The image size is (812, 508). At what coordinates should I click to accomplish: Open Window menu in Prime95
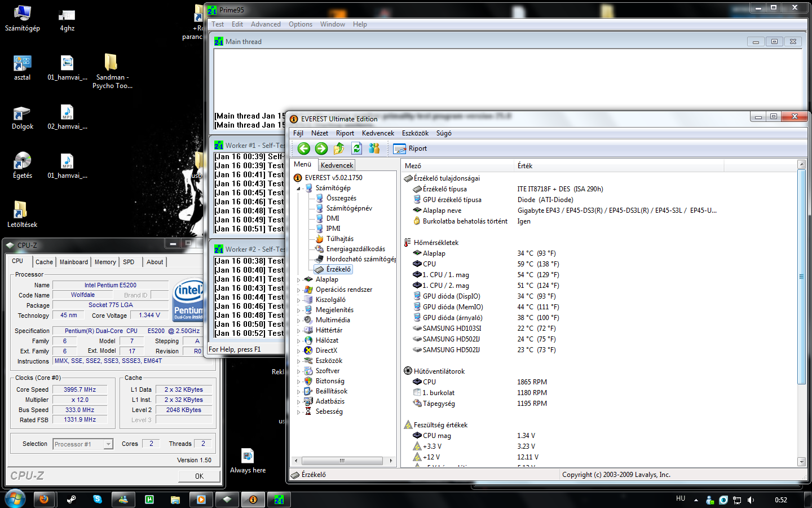click(333, 24)
